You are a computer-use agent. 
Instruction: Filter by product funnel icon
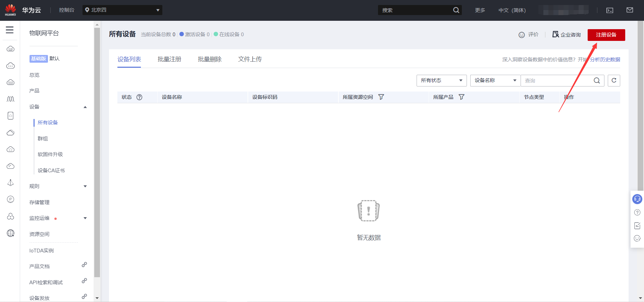[x=462, y=97]
